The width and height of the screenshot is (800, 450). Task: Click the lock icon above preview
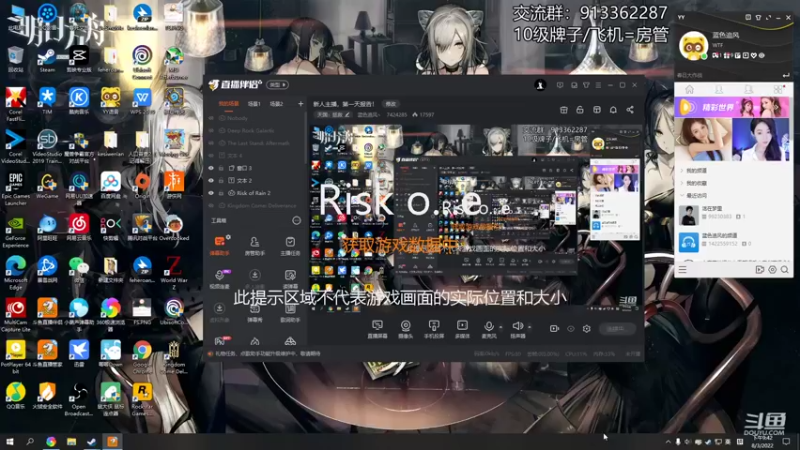click(x=580, y=110)
